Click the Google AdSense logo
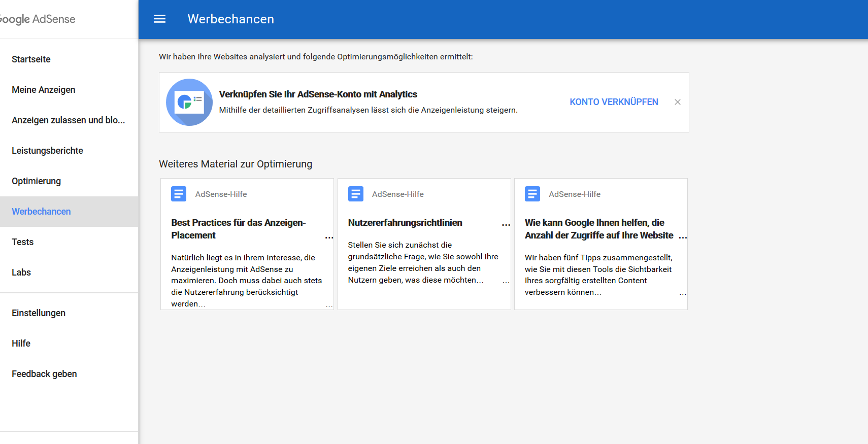Viewport: 868px width, 444px height. [38, 19]
